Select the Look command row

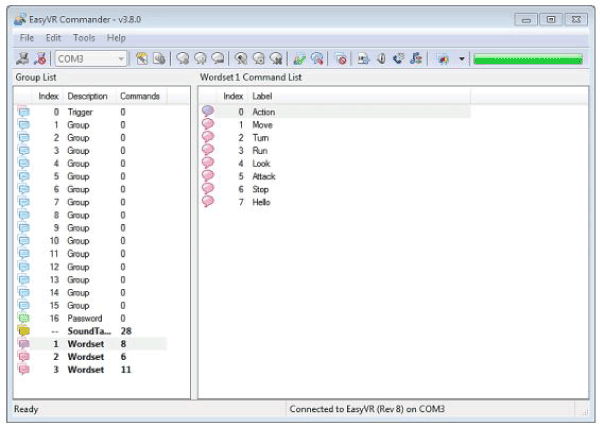pos(335,164)
